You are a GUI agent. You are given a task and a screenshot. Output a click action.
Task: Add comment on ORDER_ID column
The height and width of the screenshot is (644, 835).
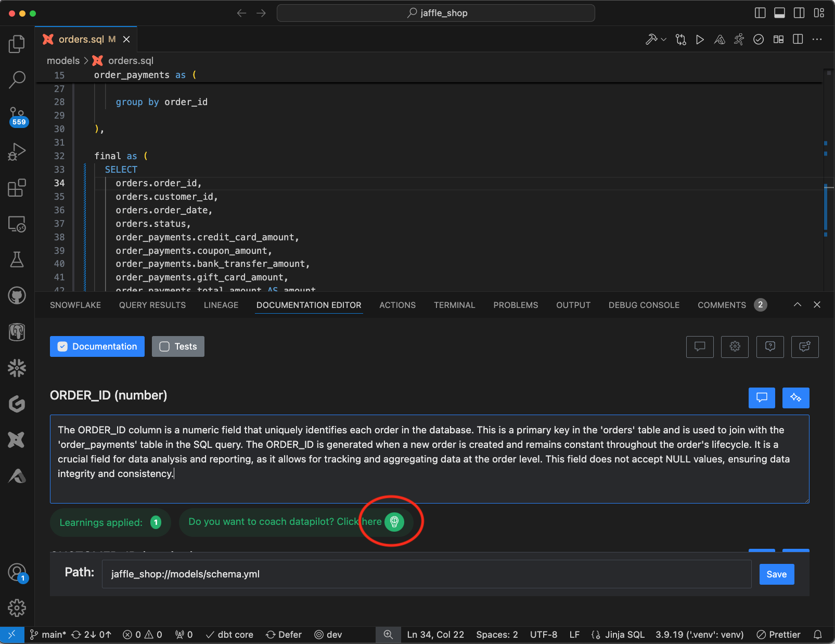pos(762,398)
